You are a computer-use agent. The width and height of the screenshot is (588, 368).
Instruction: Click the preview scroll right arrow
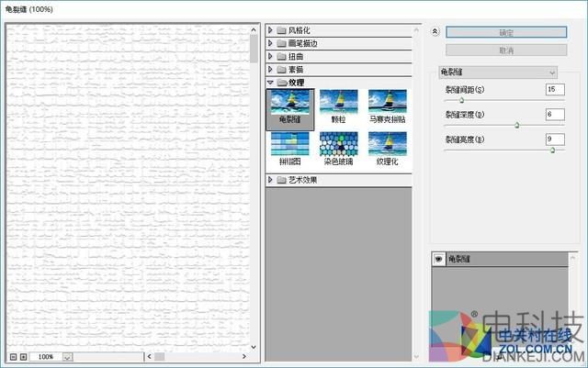pyautogui.click(x=244, y=356)
